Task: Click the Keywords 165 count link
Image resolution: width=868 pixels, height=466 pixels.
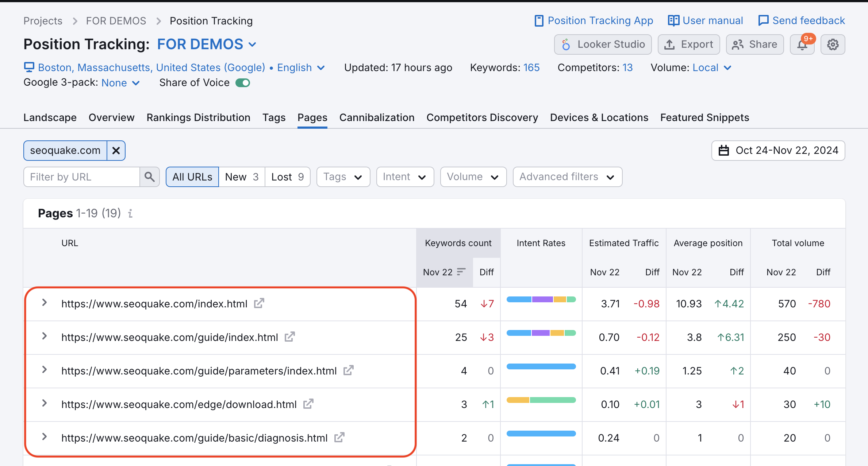Action: [x=531, y=68]
